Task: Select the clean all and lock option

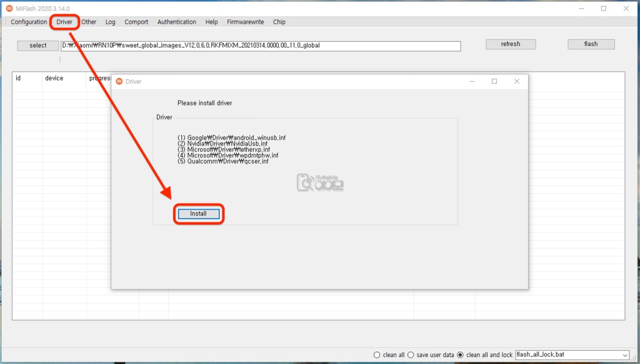Action: (x=484, y=355)
